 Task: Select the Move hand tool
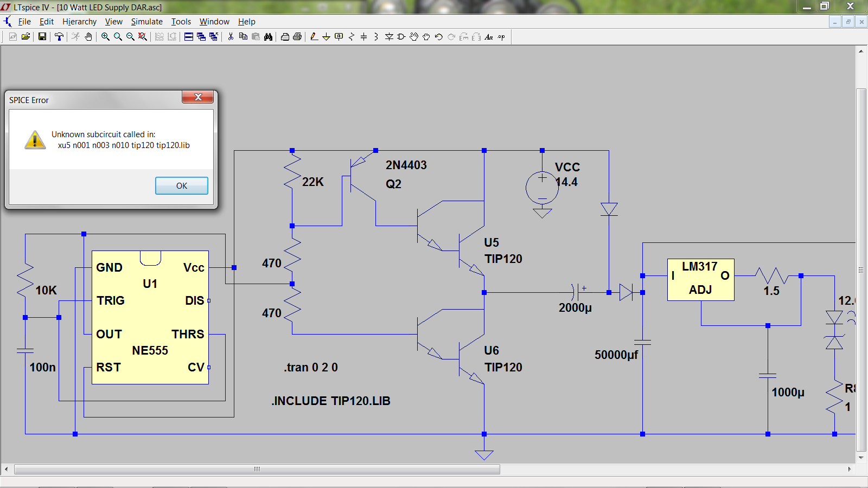[414, 37]
